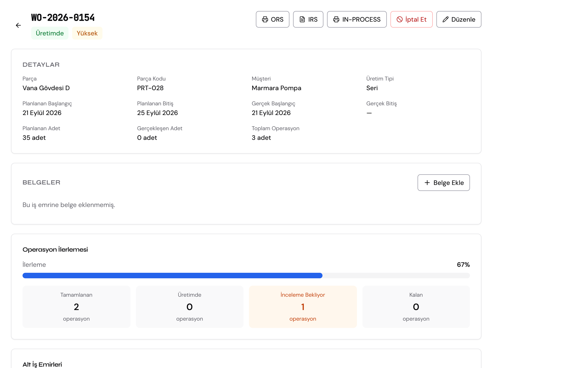This screenshot has height=368, width=588.
Task: Click the BELGELER section heading
Action: (x=41, y=182)
